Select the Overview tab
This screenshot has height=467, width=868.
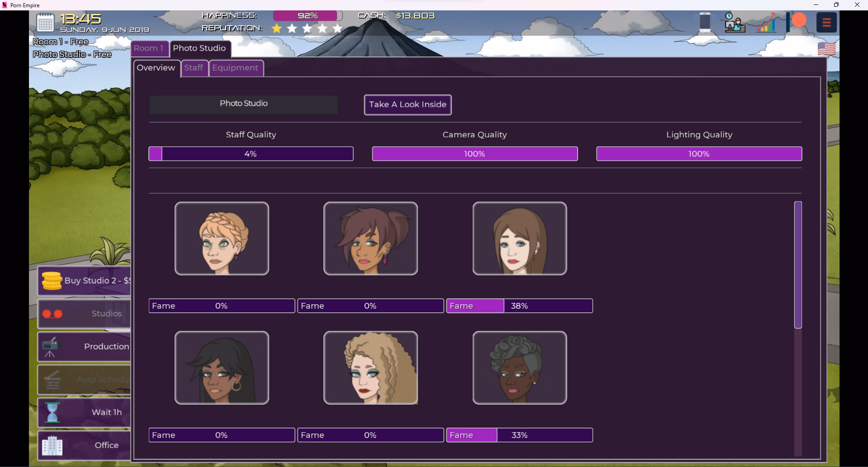156,68
